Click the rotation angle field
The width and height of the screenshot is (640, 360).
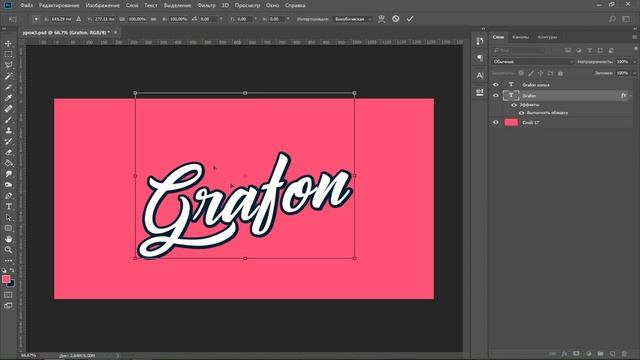click(209, 19)
